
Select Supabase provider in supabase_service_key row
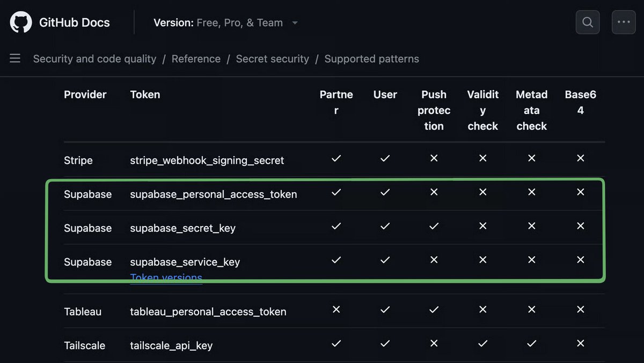[x=88, y=262]
